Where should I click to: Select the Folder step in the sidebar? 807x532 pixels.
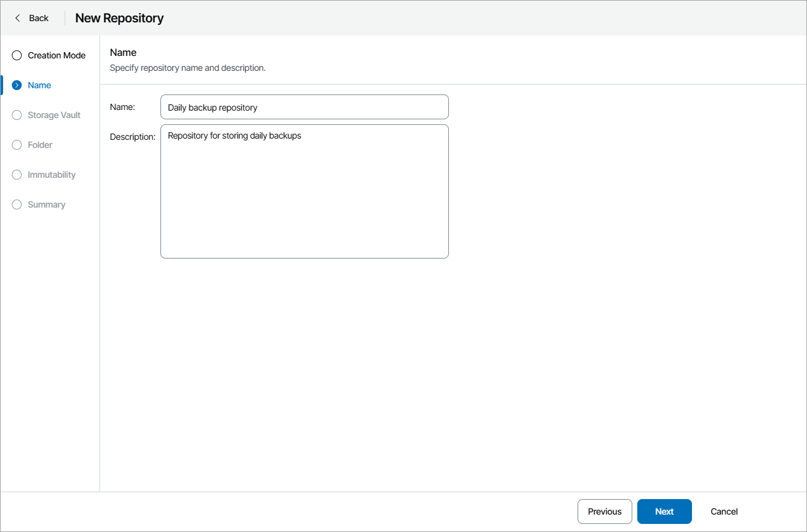(x=40, y=145)
